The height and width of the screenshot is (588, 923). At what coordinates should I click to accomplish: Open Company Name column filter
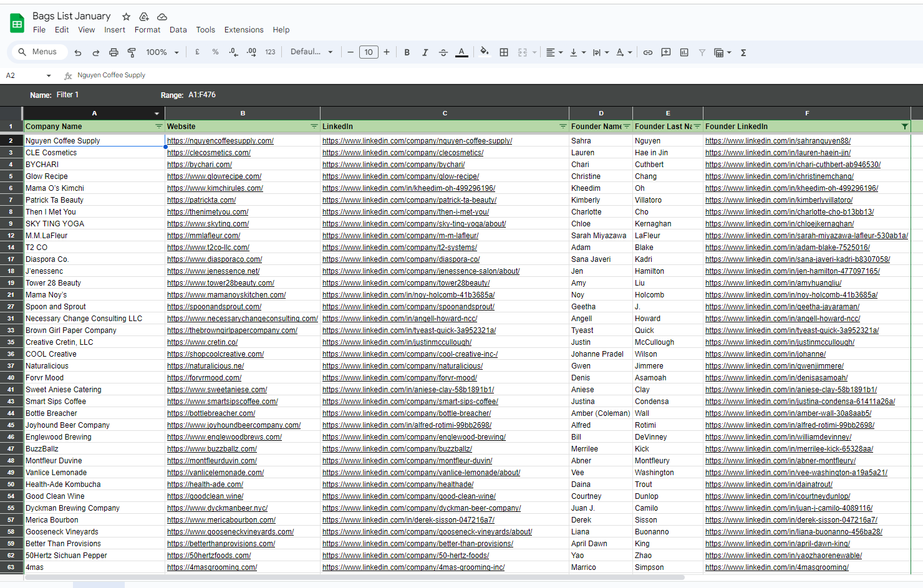[158, 127]
